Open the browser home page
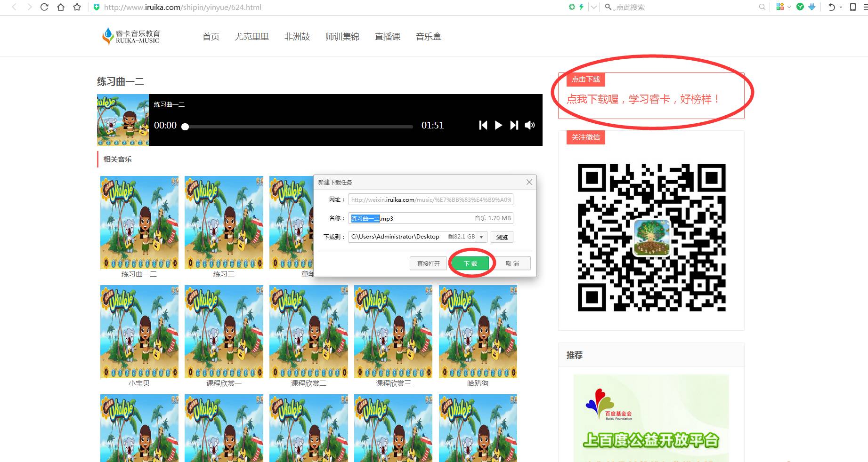868x462 pixels. click(x=61, y=7)
